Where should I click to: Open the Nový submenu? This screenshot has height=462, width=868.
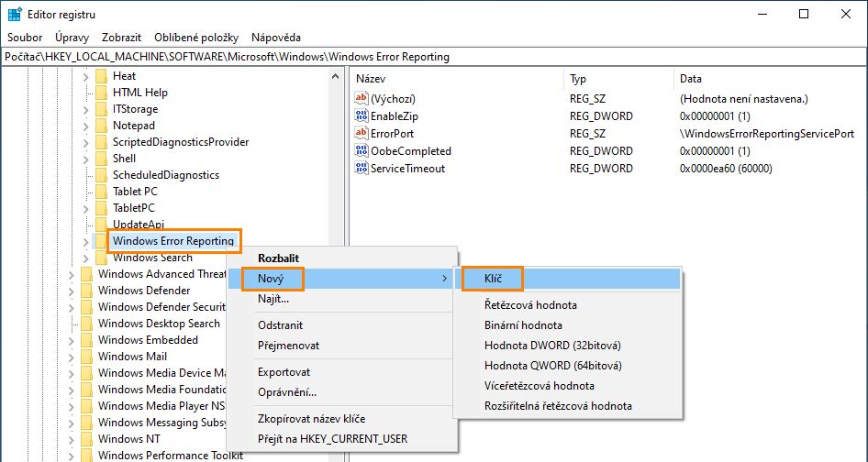click(x=342, y=279)
